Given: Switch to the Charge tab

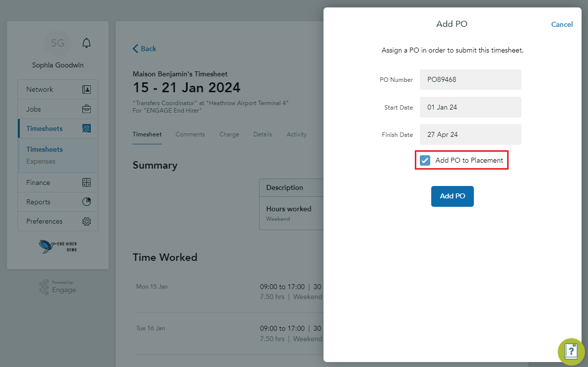Looking at the screenshot, I should pyautogui.click(x=229, y=134).
